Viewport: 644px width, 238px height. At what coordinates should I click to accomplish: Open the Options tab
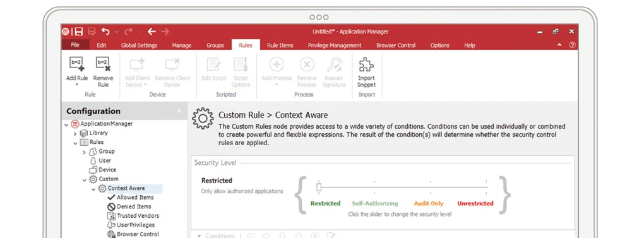440,45
